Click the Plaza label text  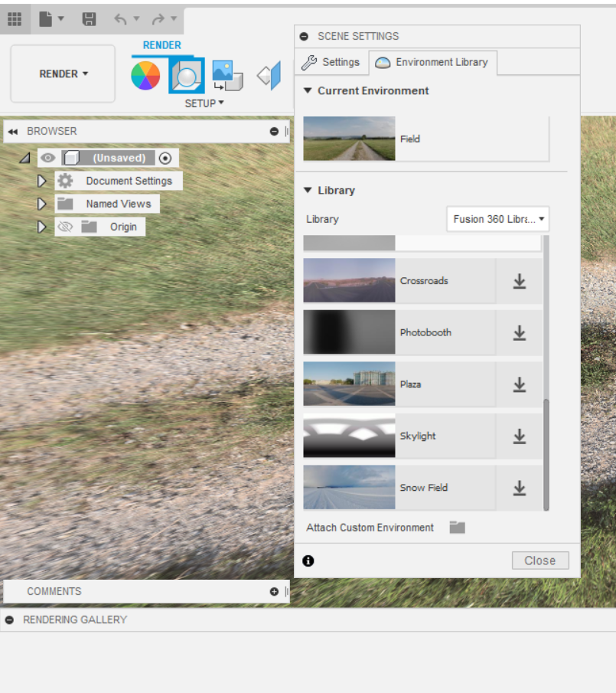[410, 384]
